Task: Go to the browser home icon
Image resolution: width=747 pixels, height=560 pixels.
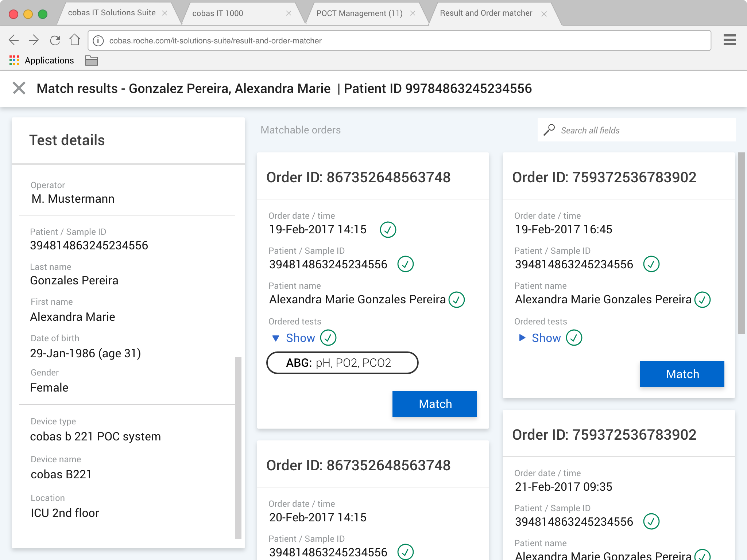Action: pyautogui.click(x=75, y=40)
